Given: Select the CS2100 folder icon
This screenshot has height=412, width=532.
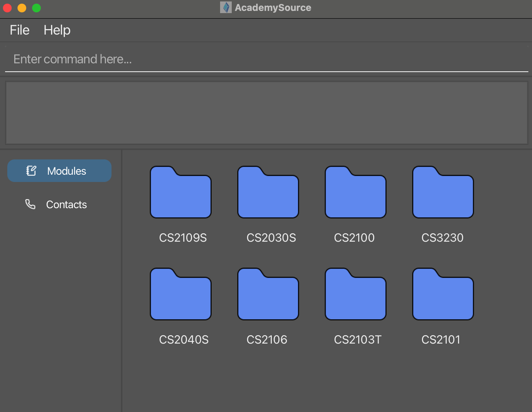Looking at the screenshot, I should coord(356,193).
